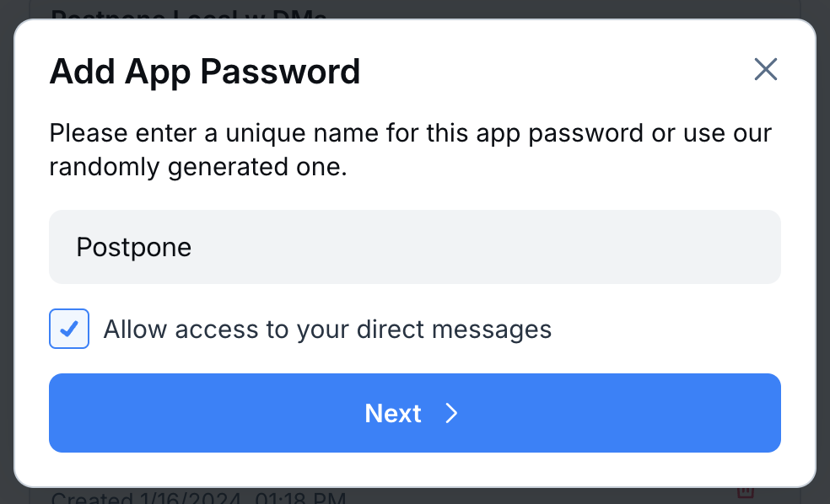This screenshot has width=830, height=504.
Task: Focus the text field containing Postpone
Action: [x=415, y=246]
